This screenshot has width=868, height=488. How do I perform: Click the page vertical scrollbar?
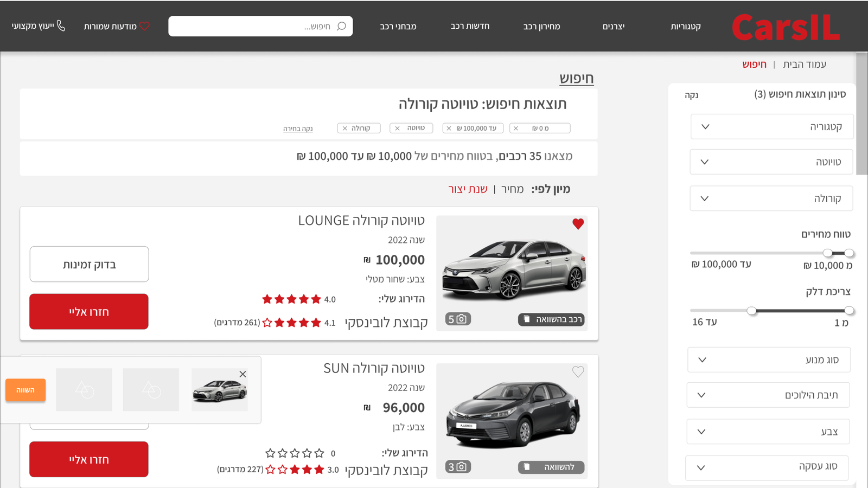(x=861, y=114)
